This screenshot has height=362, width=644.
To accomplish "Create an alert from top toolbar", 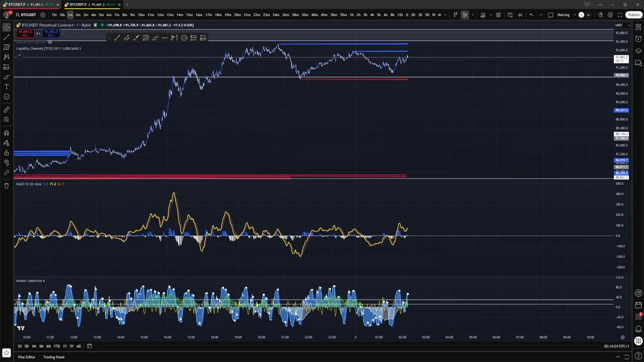I will tap(510, 15).
